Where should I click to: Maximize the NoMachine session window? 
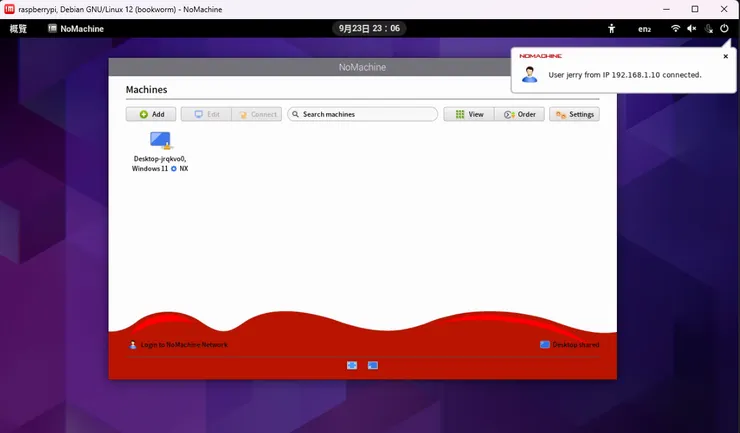695,9
